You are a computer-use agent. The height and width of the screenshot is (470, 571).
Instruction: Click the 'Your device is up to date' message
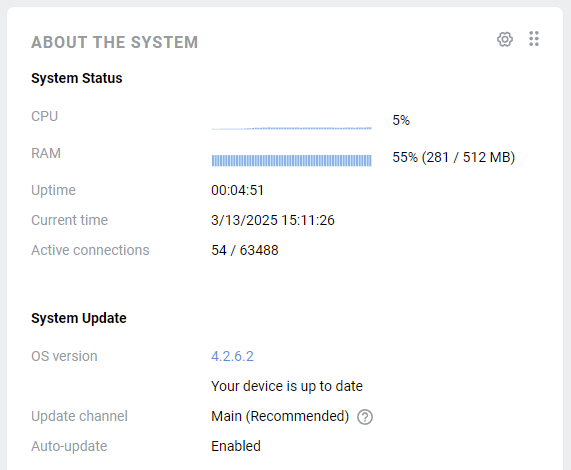click(x=287, y=386)
